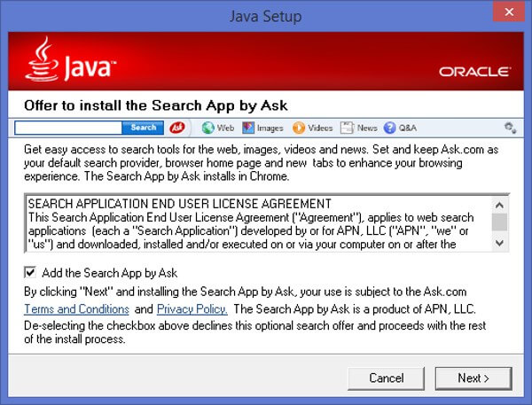The width and height of the screenshot is (532, 405).
Task: Click the blue Search button
Action: [x=143, y=128]
